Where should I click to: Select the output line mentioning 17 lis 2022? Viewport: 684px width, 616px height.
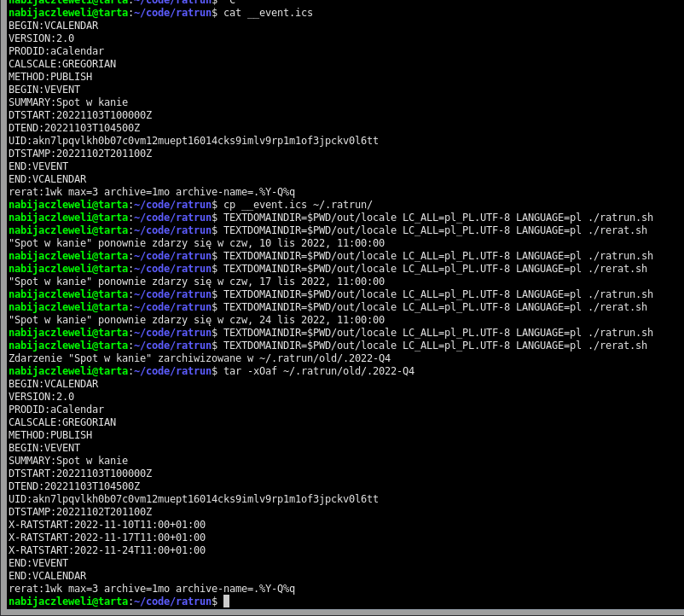tap(196, 282)
